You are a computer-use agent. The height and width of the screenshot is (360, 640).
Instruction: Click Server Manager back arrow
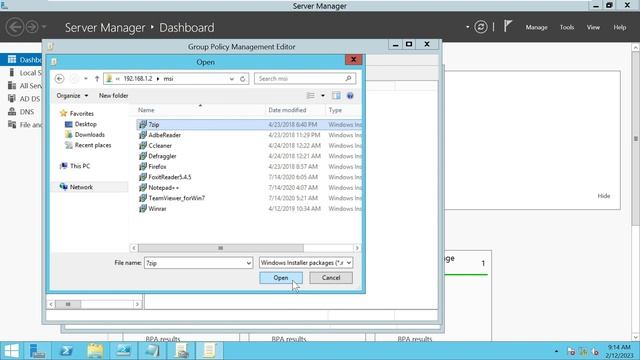15,27
